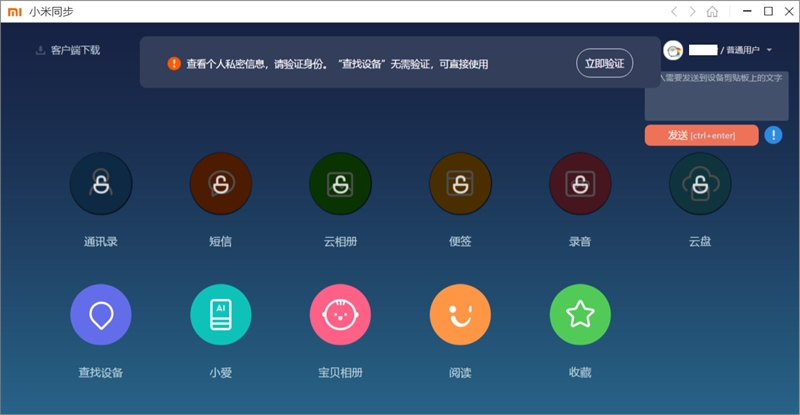Open the 短信 (Messages) icon

tap(221, 184)
